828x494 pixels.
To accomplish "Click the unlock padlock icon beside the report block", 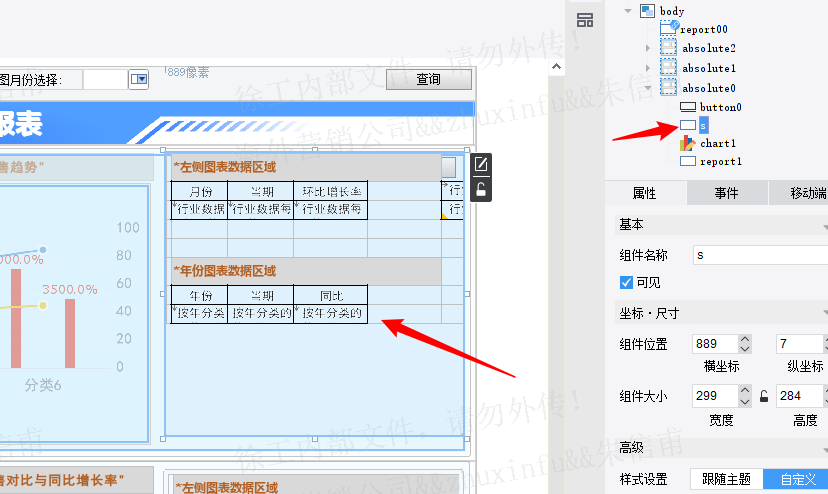I will (x=481, y=189).
